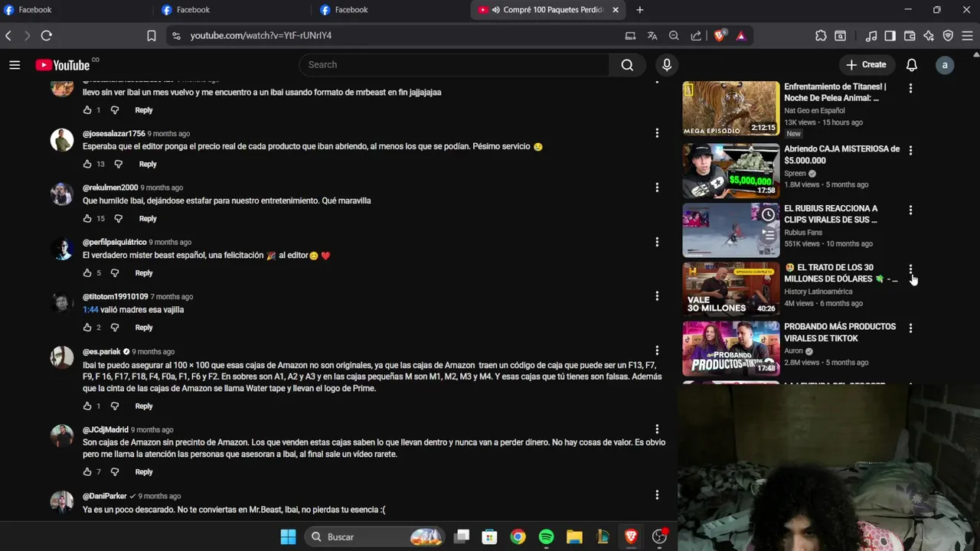Start voice search with the microphone icon
980x551 pixels.
[x=667, y=65]
